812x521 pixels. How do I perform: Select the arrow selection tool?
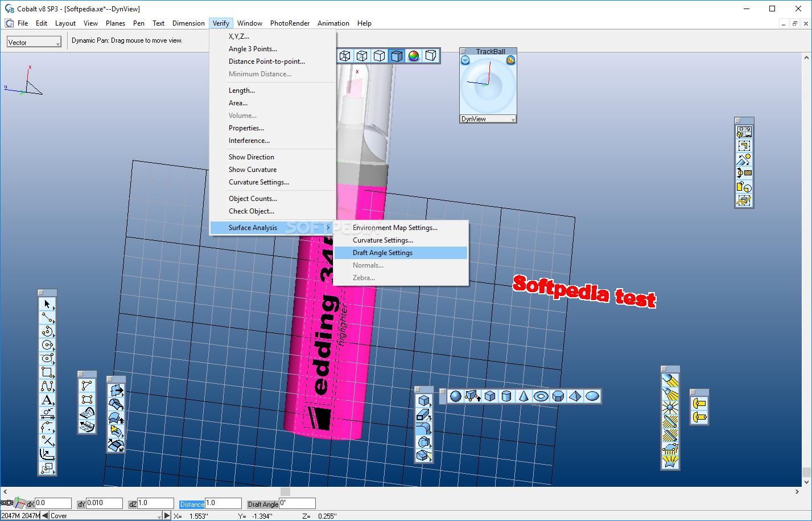point(47,304)
